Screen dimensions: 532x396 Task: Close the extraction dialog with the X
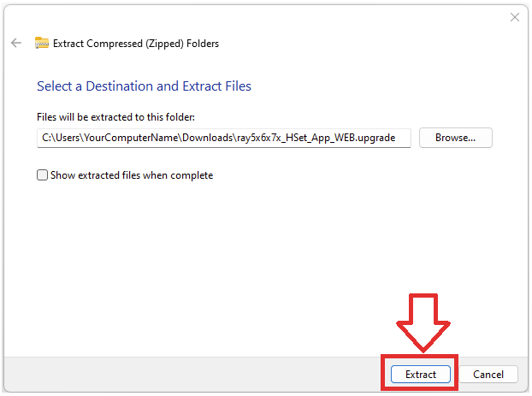[514, 17]
